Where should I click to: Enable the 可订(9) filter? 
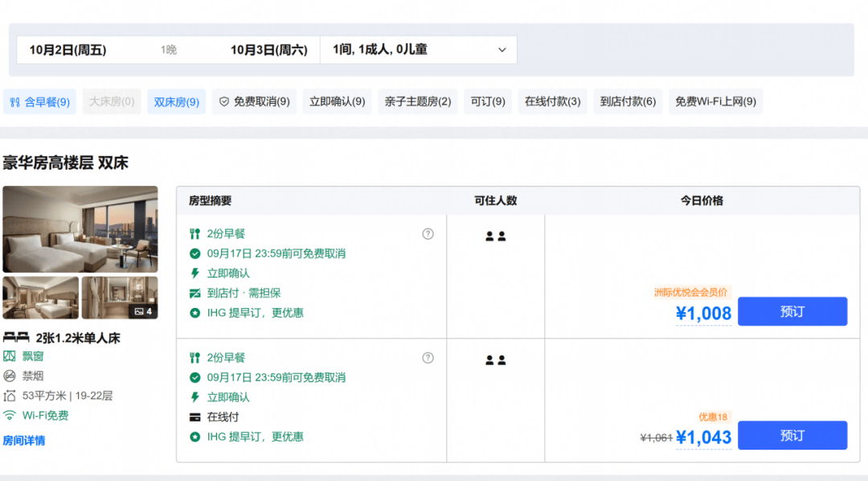tap(488, 102)
